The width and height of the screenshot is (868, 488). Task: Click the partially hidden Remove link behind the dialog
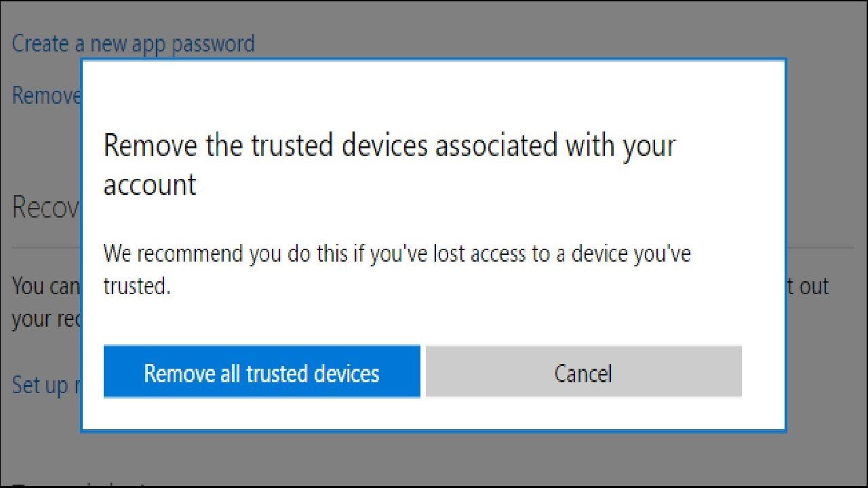[46, 96]
